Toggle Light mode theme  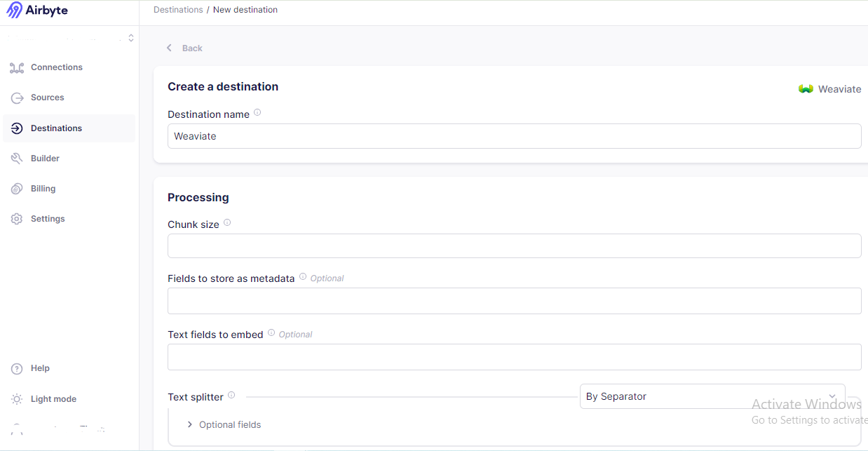69,399
